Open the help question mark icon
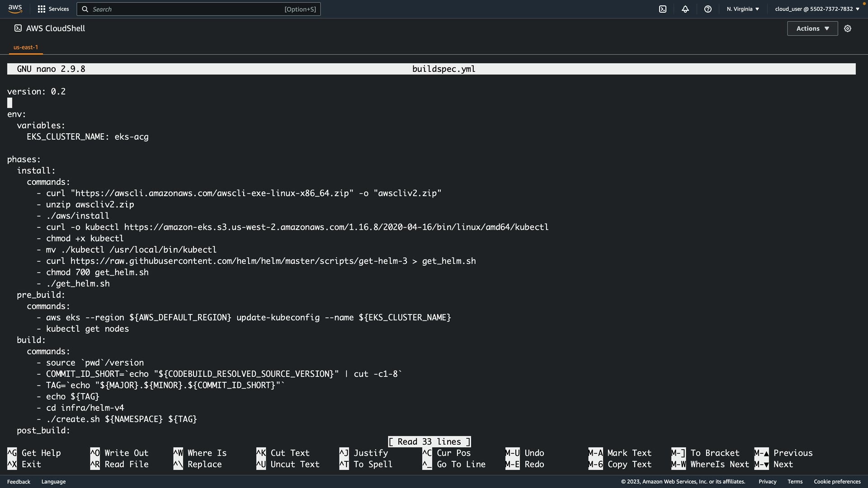 click(708, 9)
